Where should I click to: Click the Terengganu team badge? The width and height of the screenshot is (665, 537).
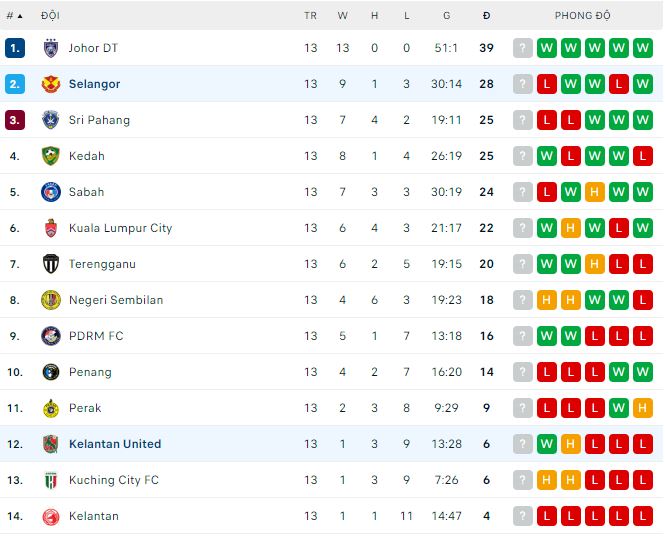pos(51,264)
